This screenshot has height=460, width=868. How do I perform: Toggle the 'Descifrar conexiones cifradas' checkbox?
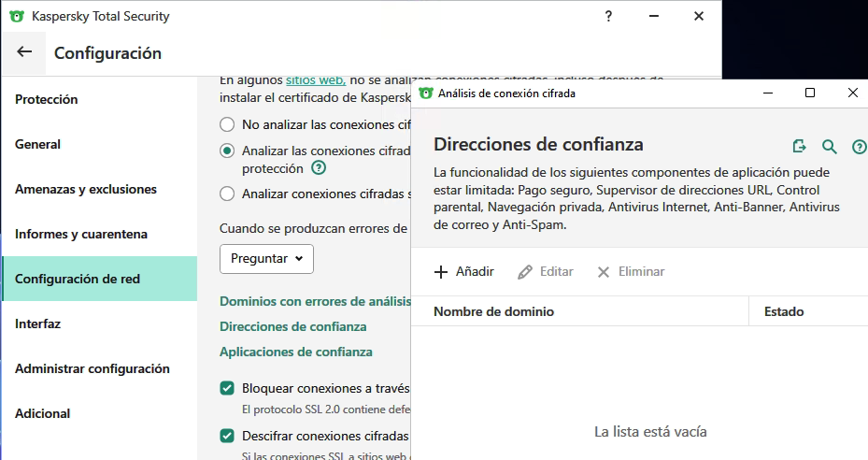point(227,436)
